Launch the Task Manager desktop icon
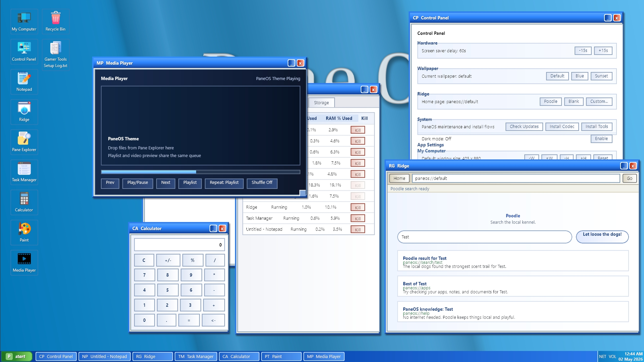Viewport: 644px width, 362px height. click(x=24, y=172)
